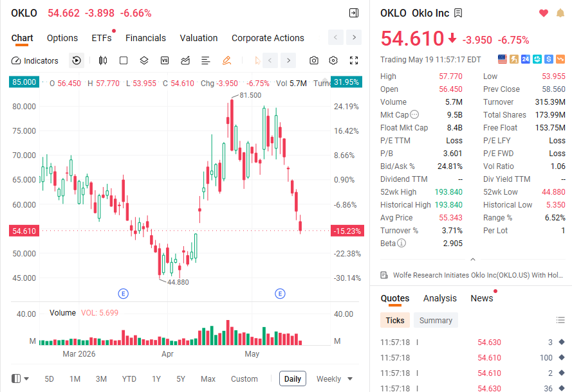Click the square layout icon in the toolbar
The image size is (572, 392).
click(124, 60)
